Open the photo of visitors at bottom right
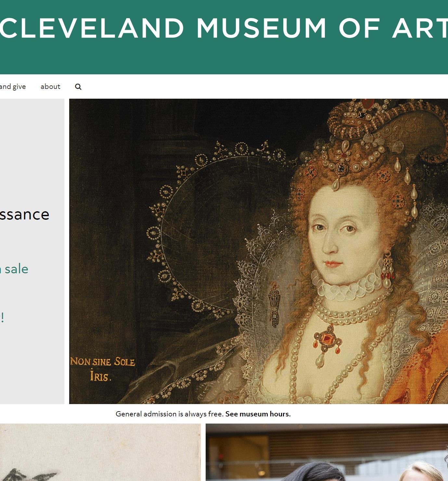The height and width of the screenshot is (481, 448). click(x=326, y=452)
